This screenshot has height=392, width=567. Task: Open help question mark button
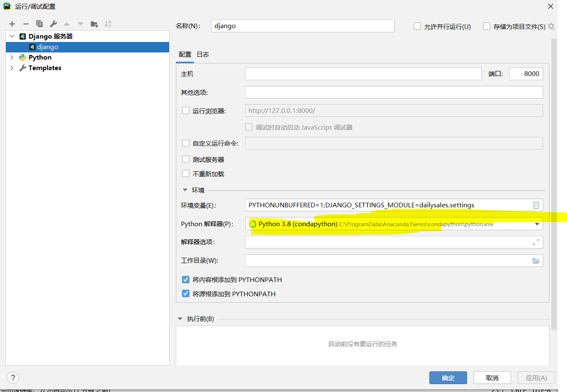coord(13,378)
